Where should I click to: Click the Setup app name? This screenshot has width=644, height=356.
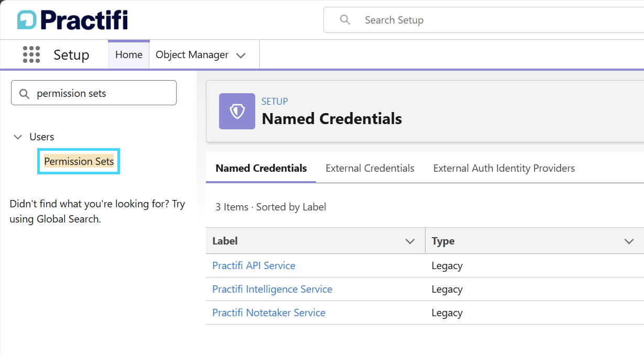coord(71,55)
